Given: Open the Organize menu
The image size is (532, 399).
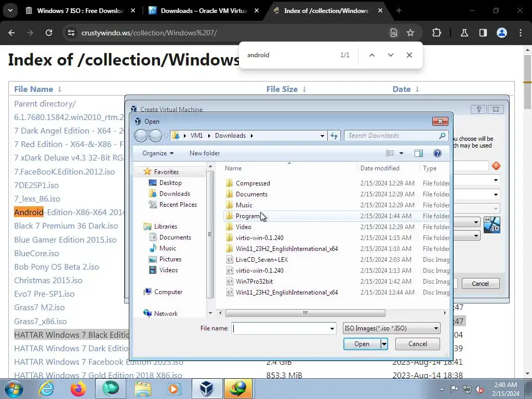Looking at the screenshot, I should 158,153.
